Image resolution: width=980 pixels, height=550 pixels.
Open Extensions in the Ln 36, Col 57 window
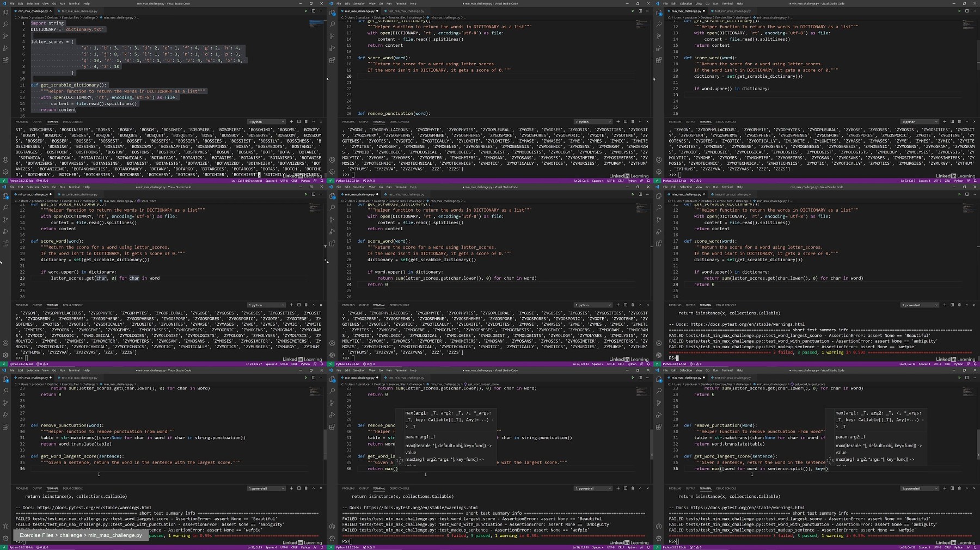click(x=659, y=427)
